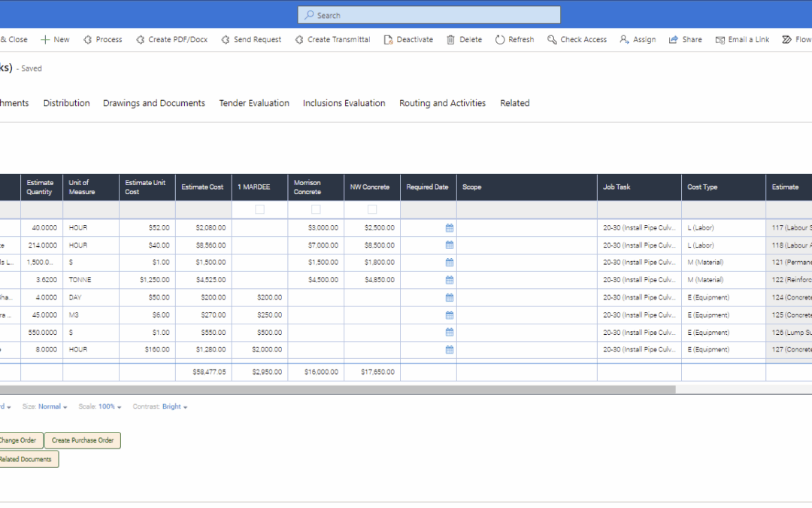Select the checkbox under NW Concrete column
Image resolution: width=812 pixels, height=508 pixels.
[371, 209]
